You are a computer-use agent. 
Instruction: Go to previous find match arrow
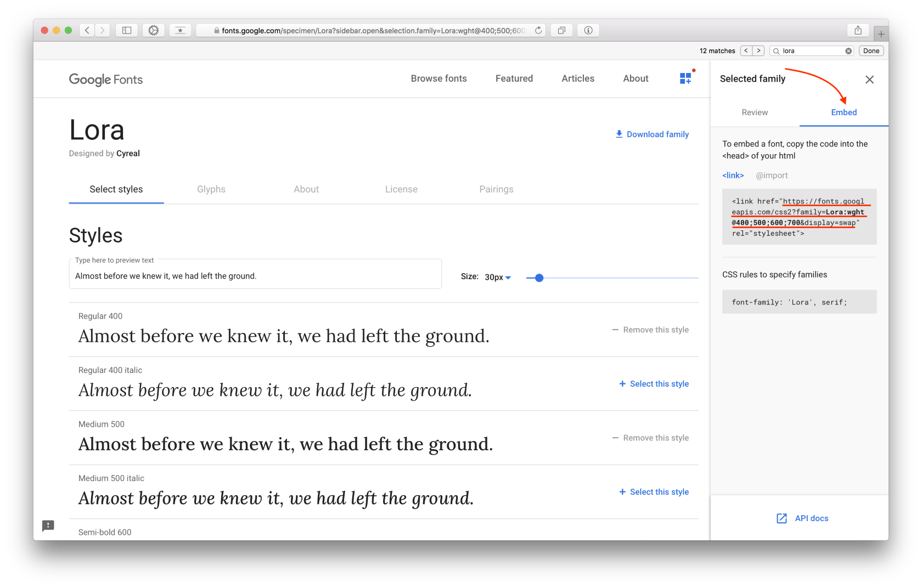coord(746,51)
